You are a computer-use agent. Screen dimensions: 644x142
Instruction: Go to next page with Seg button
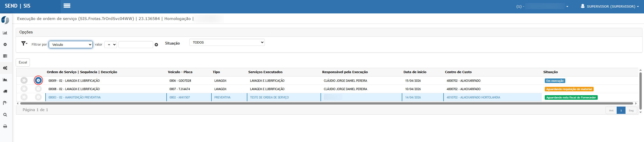point(631,110)
